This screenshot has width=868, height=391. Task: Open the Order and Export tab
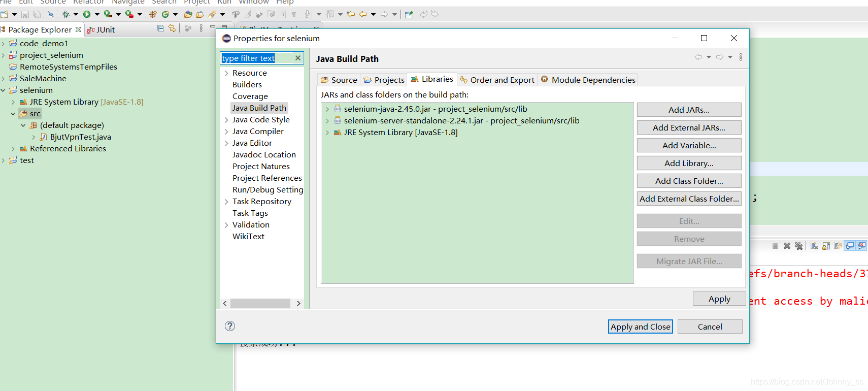[x=497, y=80]
